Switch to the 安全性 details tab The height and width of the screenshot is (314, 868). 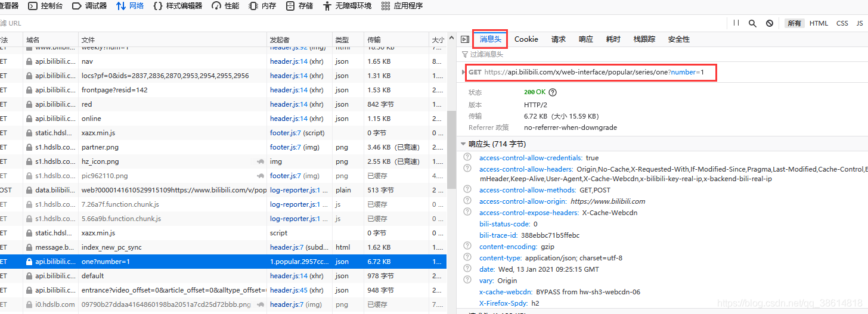(679, 39)
